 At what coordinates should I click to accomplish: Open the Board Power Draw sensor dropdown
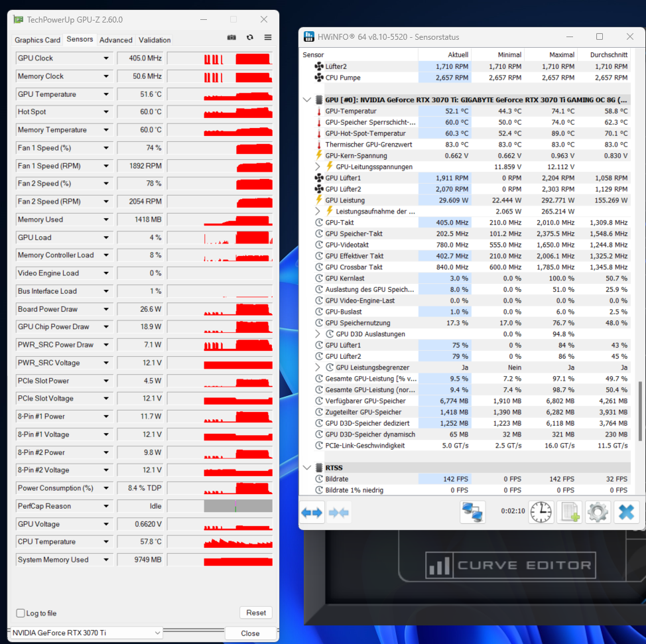coord(106,309)
